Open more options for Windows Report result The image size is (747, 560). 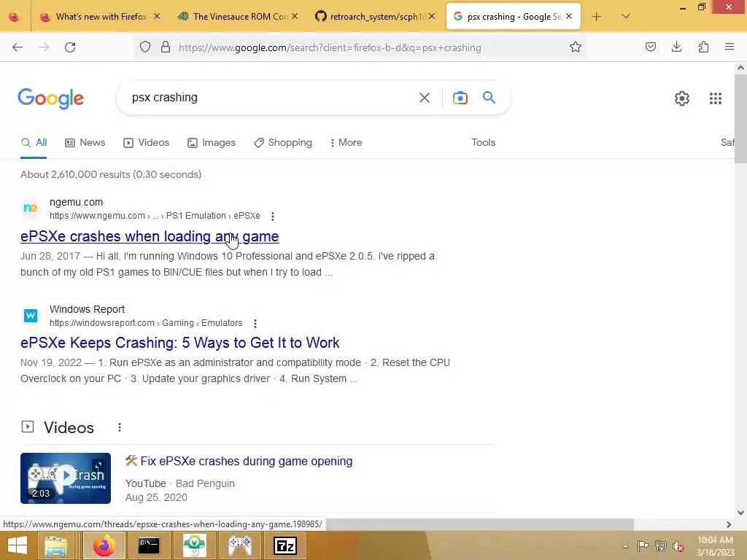(x=255, y=323)
